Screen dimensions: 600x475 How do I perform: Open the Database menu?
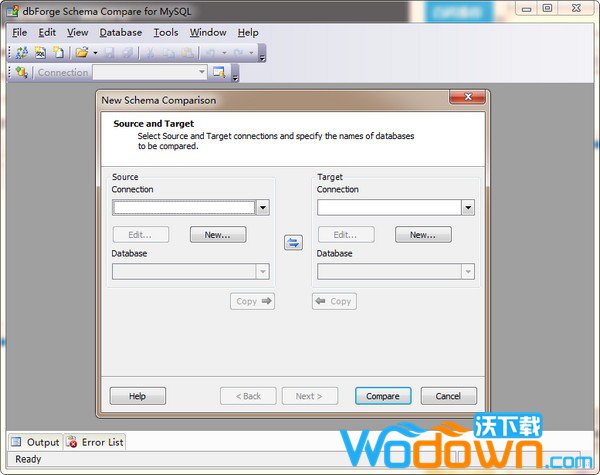121,33
